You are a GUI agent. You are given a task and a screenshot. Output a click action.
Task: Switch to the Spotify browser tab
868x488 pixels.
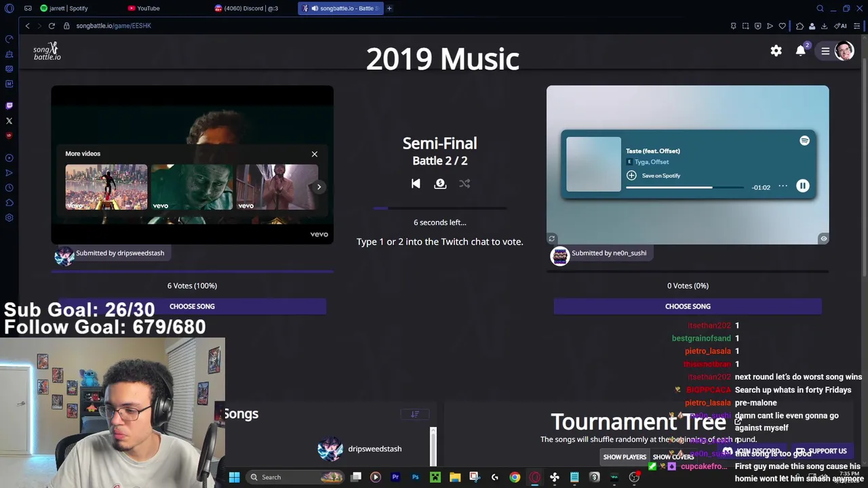[x=64, y=8]
